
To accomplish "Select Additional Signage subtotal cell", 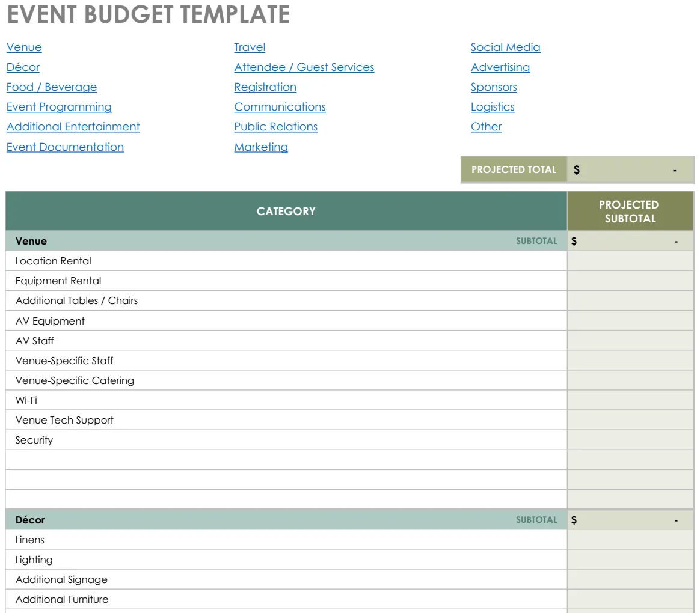I will pyautogui.click(x=630, y=579).
